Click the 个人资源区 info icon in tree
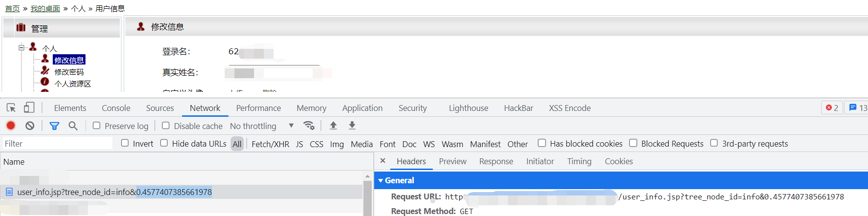The width and height of the screenshot is (868, 216). (x=45, y=82)
